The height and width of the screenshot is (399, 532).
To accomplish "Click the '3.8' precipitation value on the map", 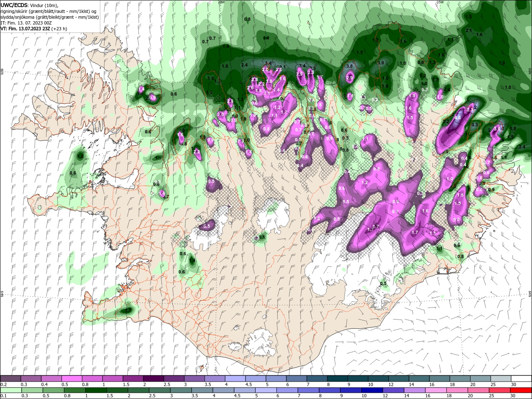I will [x=350, y=66].
